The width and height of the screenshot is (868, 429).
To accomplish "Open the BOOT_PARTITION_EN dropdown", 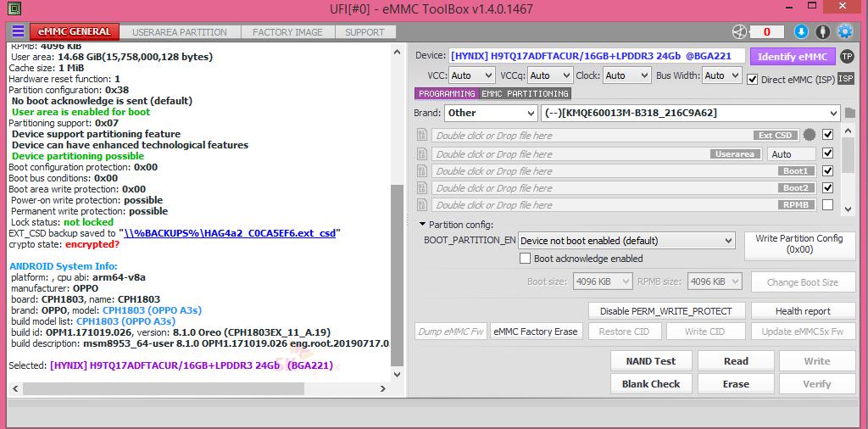I will [x=626, y=241].
